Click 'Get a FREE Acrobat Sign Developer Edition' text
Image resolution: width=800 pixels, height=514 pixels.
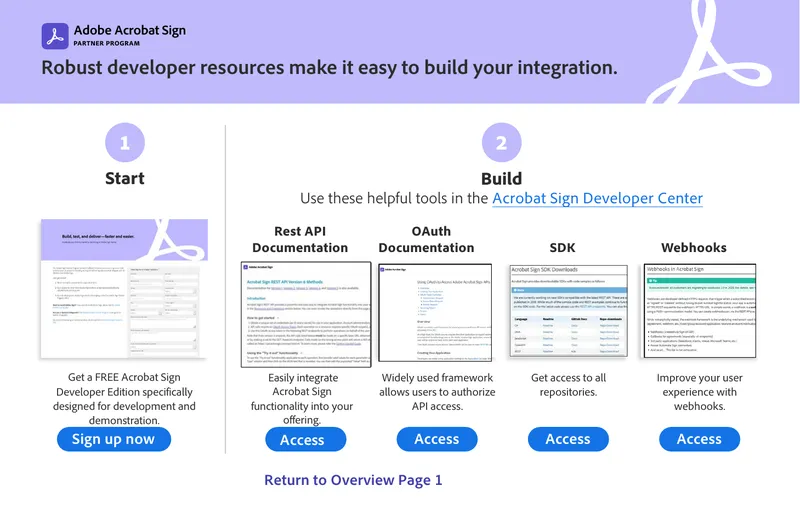(124, 399)
